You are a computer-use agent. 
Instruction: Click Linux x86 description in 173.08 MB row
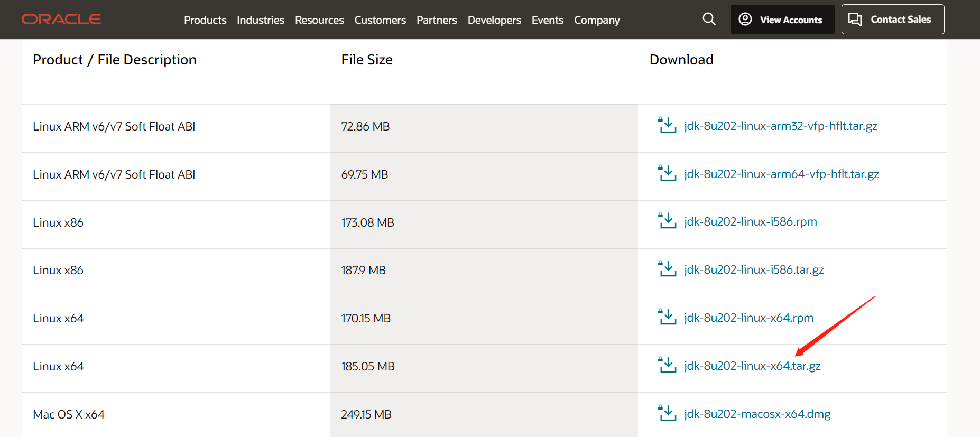coord(58,222)
